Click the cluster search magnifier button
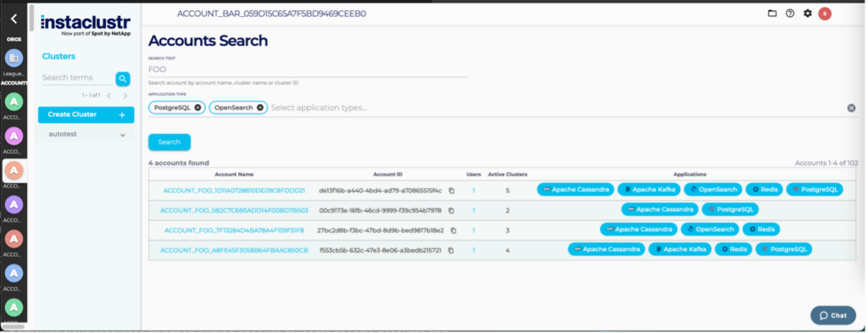This screenshot has height=333, width=868. point(123,79)
